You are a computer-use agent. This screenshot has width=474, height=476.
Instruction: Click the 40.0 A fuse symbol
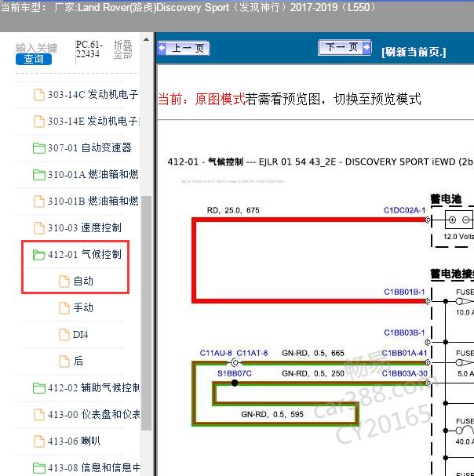pos(465,430)
